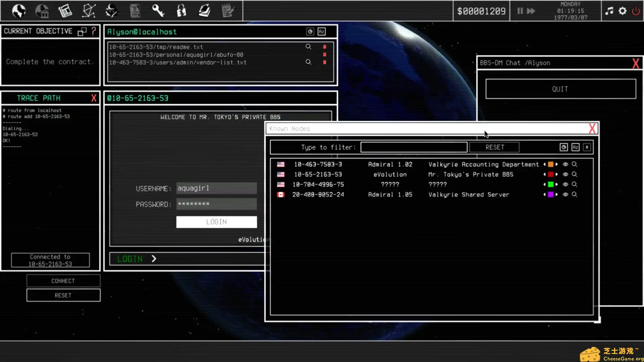
Task: Open the newspaper icon in toolbar
Action: (x=65, y=11)
